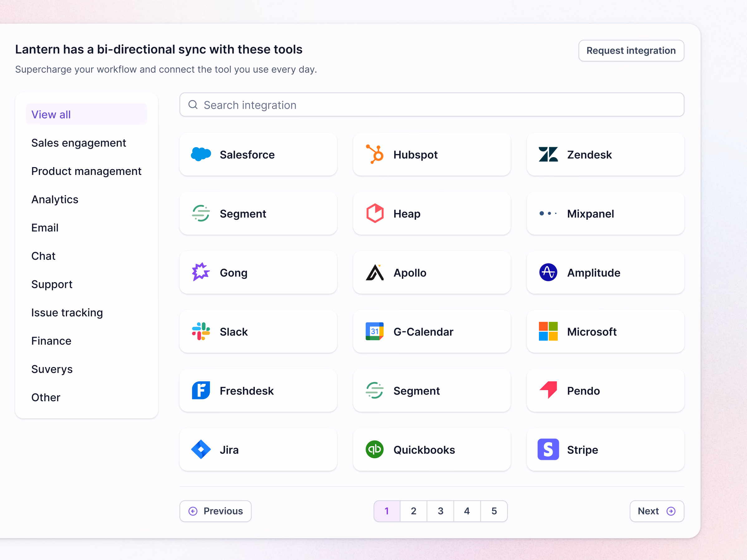The width and height of the screenshot is (747, 560).
Task: Open page 3 of results
Action: tap(440, 511)
